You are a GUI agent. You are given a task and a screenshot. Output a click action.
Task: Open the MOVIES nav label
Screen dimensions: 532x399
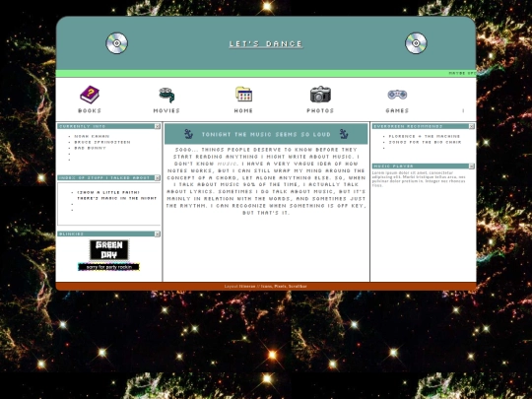166,110
